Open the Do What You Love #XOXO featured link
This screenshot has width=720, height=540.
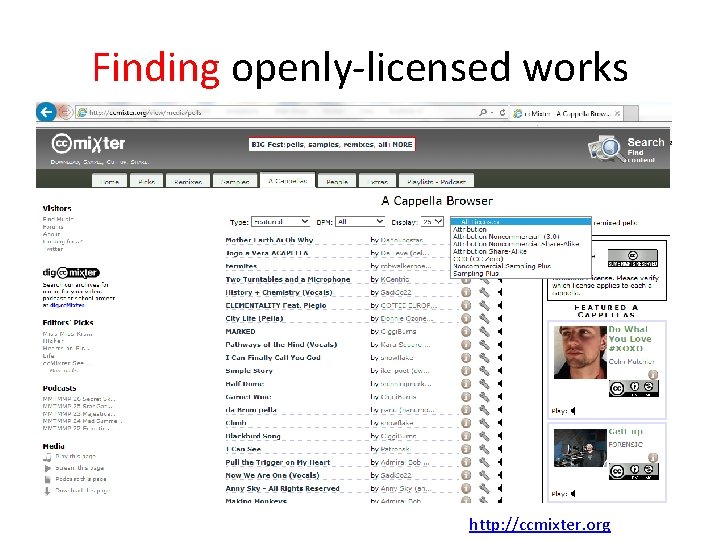[630, 338]
